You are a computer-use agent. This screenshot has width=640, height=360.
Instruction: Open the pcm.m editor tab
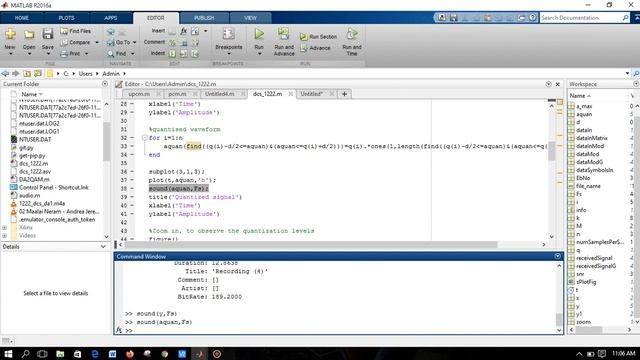tap(177, 94)
